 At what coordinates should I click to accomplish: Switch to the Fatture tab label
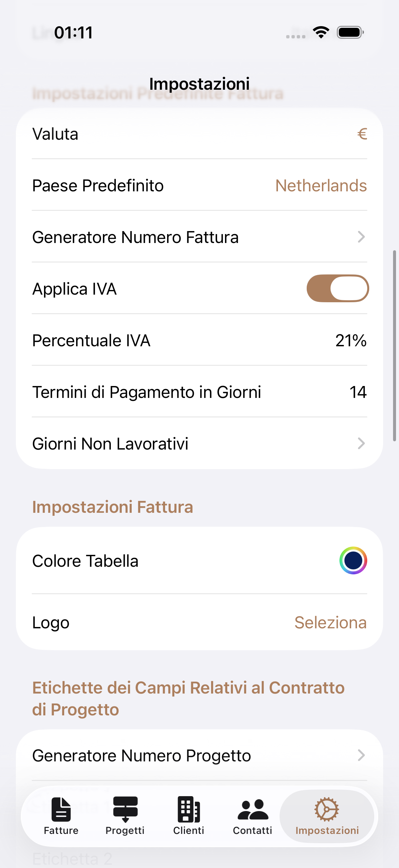[61, 831]
